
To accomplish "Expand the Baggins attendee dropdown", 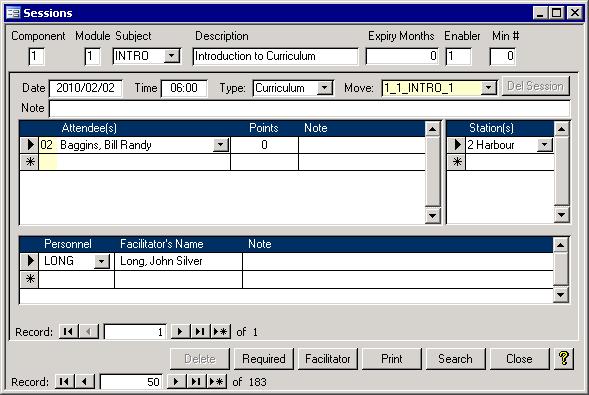I will tap(220, 145).
